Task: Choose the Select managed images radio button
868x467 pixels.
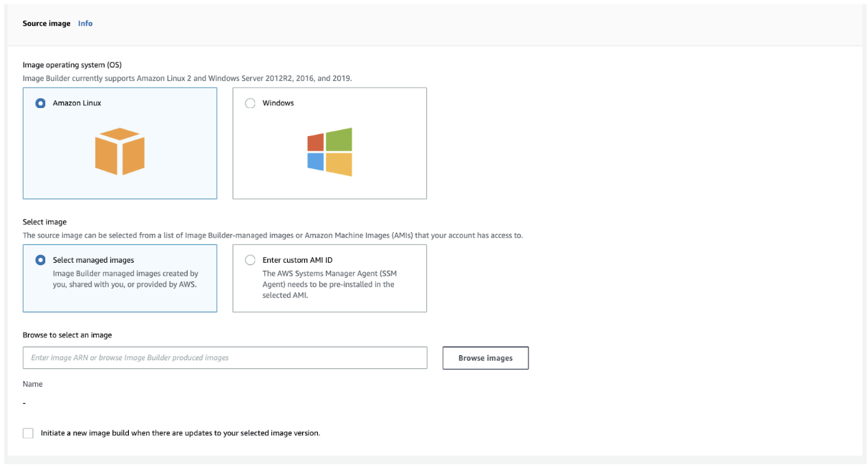Action: (41, 260)
